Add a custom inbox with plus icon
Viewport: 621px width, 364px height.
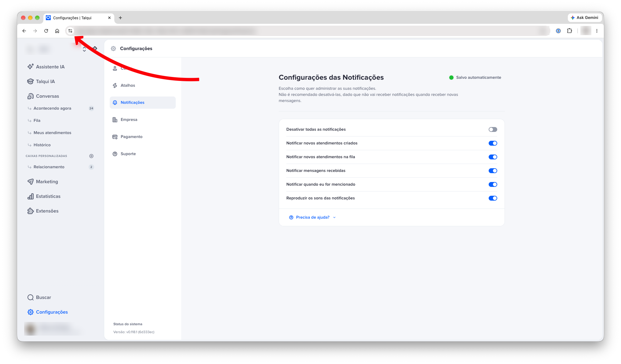91,156
